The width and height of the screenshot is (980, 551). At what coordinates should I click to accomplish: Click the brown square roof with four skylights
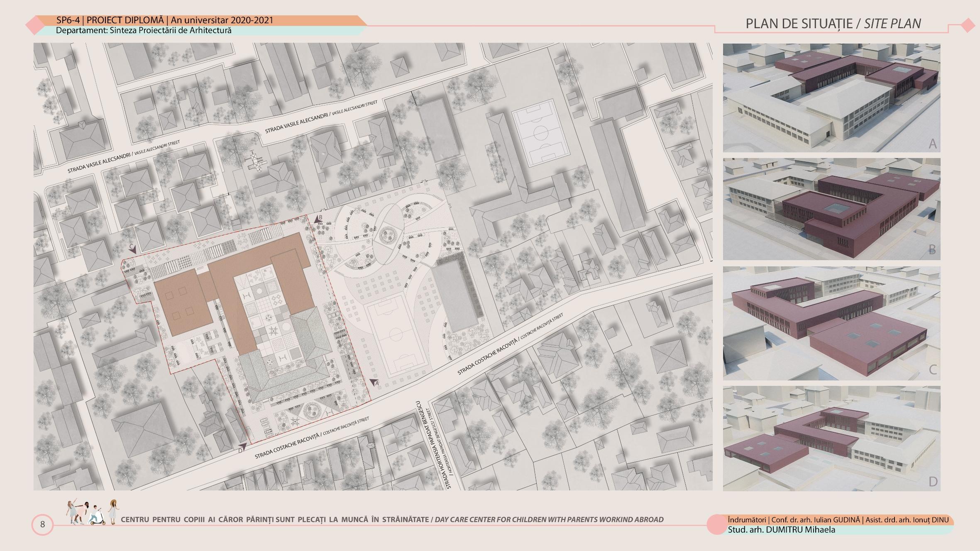[x=183, y=305]
